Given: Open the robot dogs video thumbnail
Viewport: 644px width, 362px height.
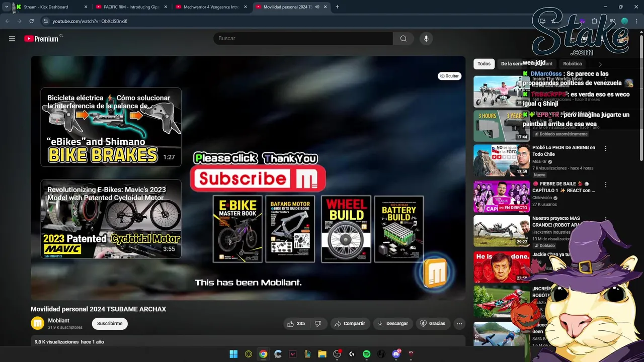Looking at the screenshot, I should [502, 92].
